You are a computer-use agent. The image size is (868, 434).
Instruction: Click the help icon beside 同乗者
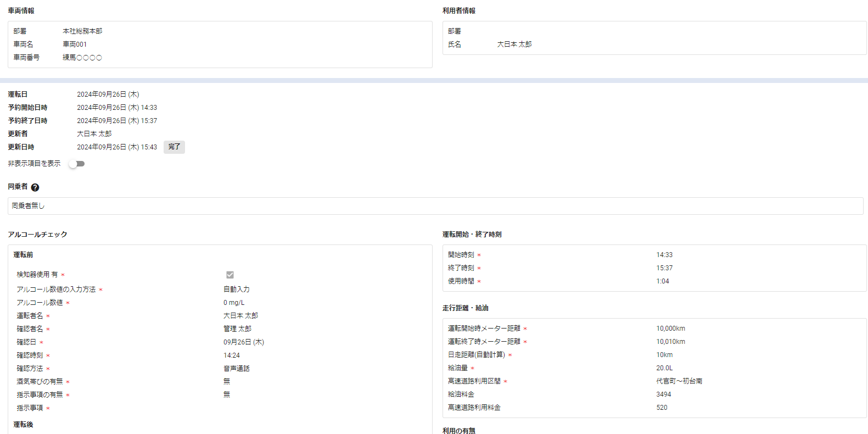pos(35,187)
